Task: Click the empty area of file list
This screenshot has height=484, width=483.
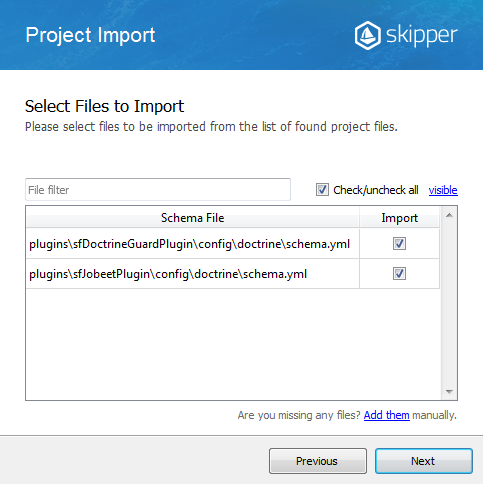Action: tap(233, 343)
